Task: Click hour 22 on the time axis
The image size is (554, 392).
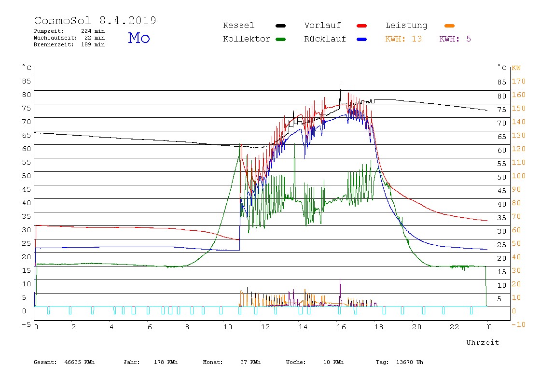Action: pyautogui.click(x=455, y=327)
